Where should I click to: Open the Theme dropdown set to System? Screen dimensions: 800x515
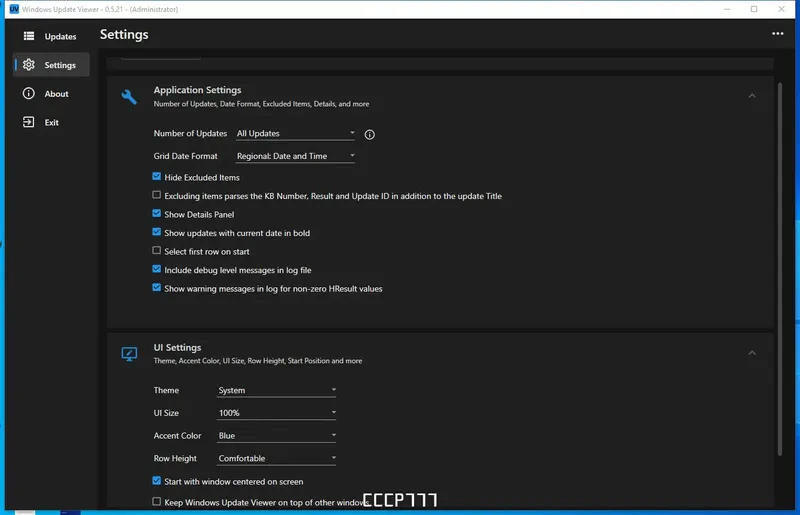click(x=277, y=390)
